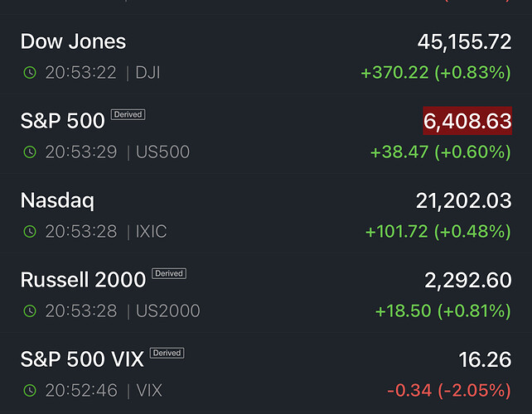
Task: Click the Dow Jones price 45,155.72
Action: point(463,41)
